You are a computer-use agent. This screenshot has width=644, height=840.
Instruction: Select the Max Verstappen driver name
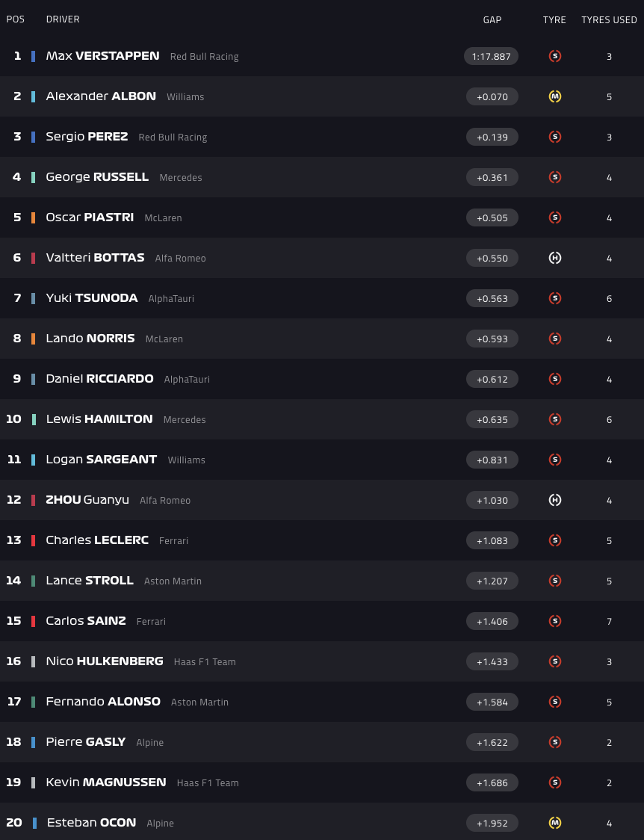102,56
